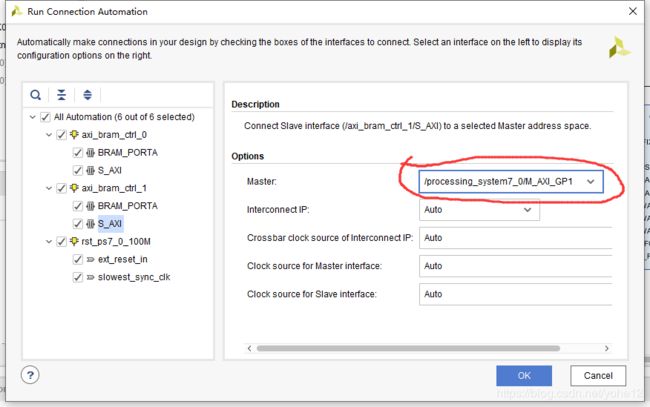The height and width of the screenshot is (407, 650).
Task: Click interface icon of S_AXI under axi_bram_ctrl_1
Action: 90,224
